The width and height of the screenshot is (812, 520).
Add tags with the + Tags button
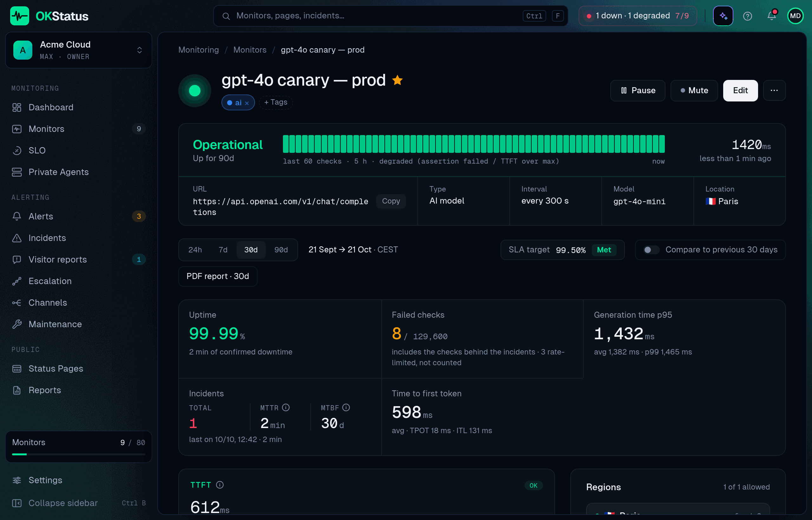coord(276,102)
